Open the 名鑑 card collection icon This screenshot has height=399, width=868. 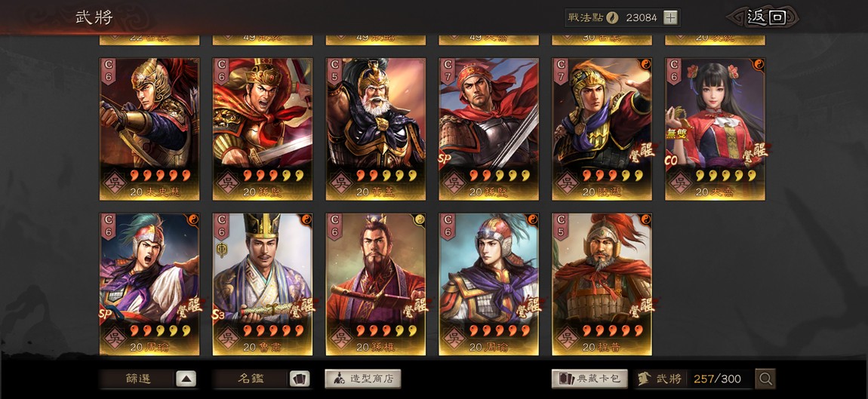(300, 379)
